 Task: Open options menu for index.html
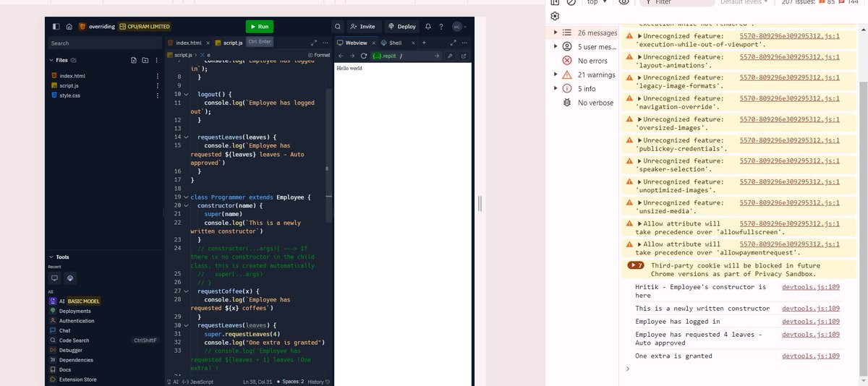157,76
